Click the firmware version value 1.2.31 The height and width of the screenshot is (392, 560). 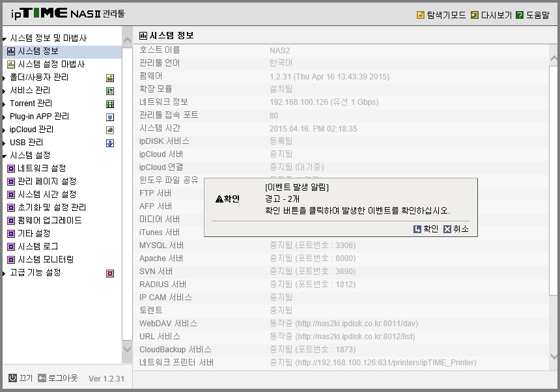[x=329, y=76]
